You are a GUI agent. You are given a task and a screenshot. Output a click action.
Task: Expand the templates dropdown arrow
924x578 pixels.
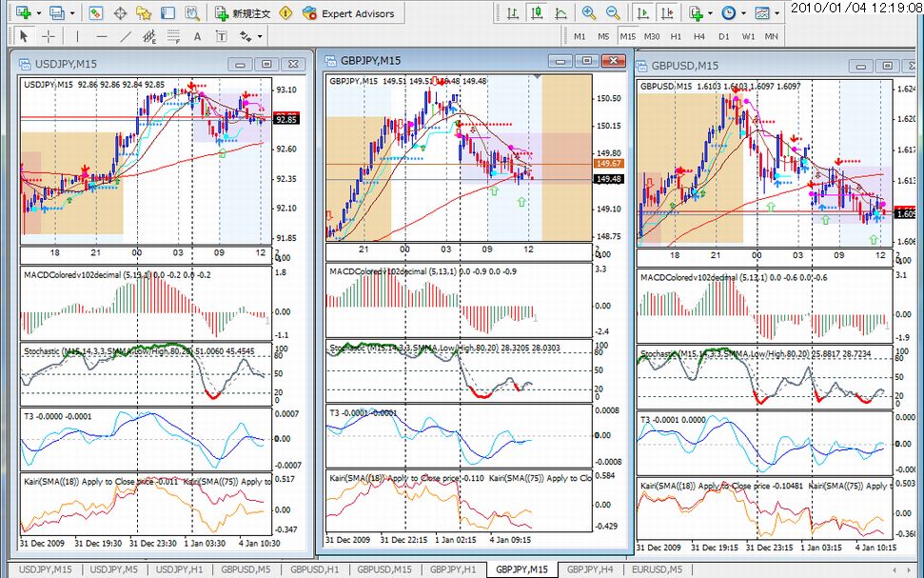pos(777,13)
